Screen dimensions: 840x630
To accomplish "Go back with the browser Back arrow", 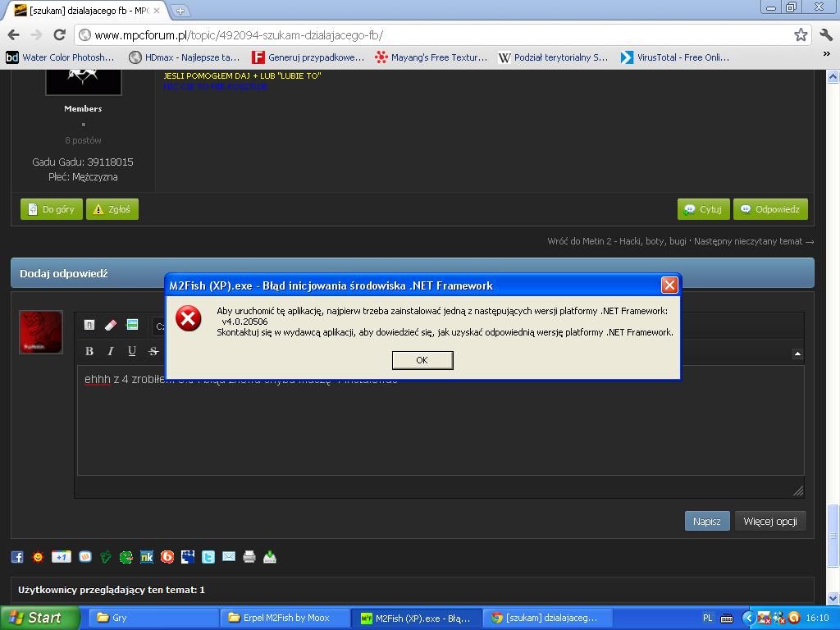I will coord(14,35).
